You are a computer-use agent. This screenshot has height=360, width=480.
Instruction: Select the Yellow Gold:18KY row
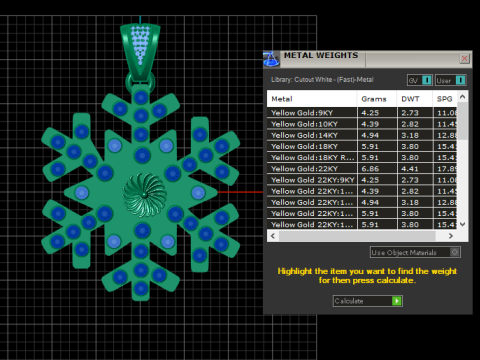point(362,146)
